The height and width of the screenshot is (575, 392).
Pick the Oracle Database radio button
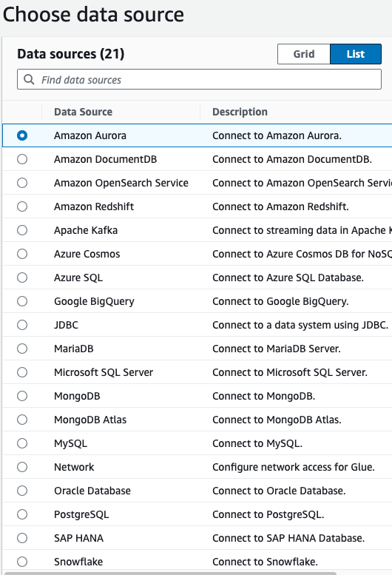[22, 491]
